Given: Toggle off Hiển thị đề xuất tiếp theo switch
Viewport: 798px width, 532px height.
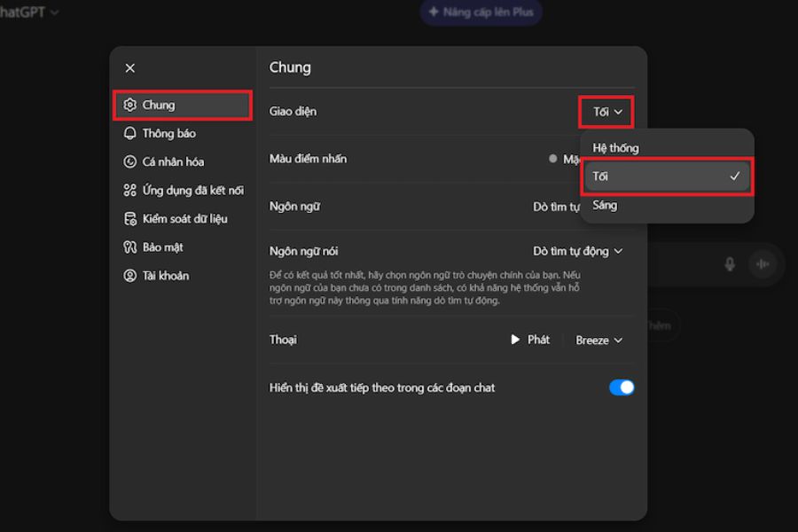Looking at the screenshot, I should pyautogui.click(x=622, y=387).
